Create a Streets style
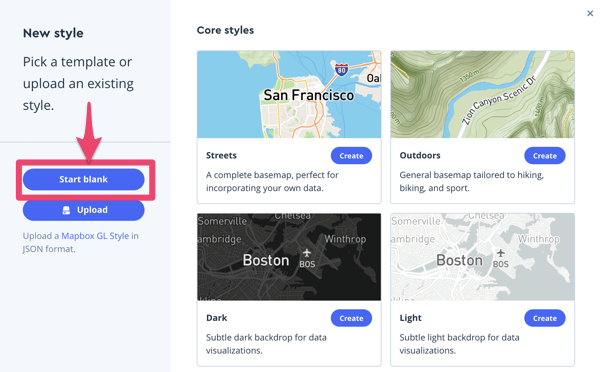 351,156
